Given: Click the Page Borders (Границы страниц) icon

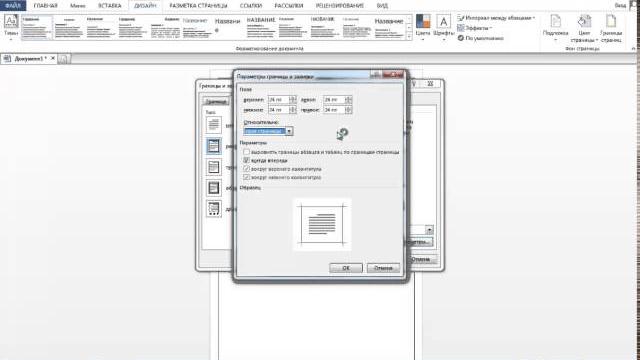Looking at the screenshot, I should pos(611,21).
